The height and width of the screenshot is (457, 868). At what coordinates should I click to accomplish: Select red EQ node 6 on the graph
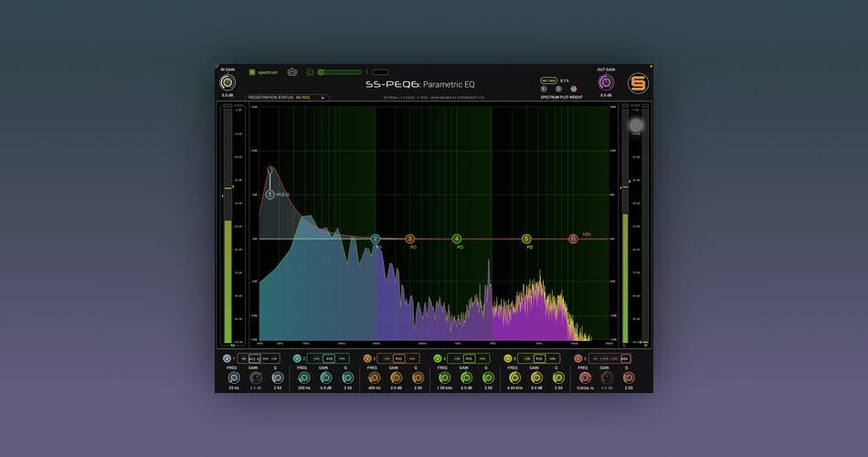pos(573,239)
